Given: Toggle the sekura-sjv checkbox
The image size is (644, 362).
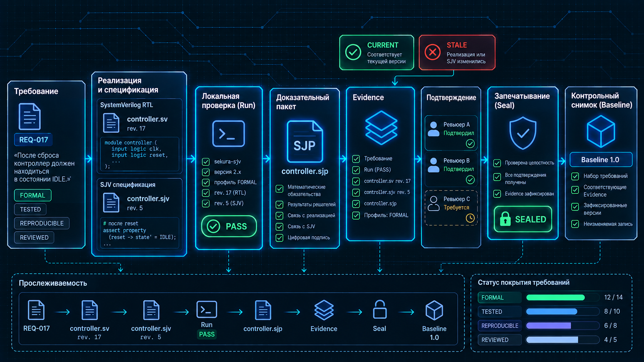Looking at the screenshot, I should pyautogui.click(x=206, y=162).
